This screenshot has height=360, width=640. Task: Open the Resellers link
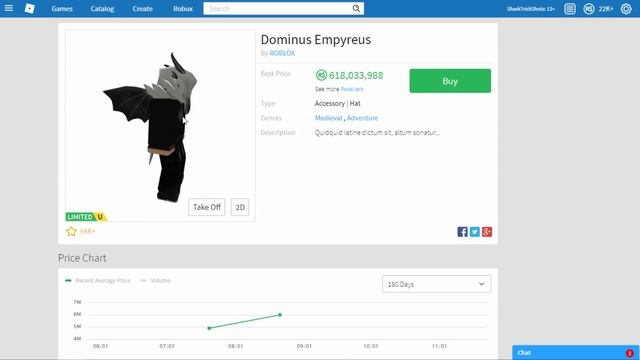point(352,89)
